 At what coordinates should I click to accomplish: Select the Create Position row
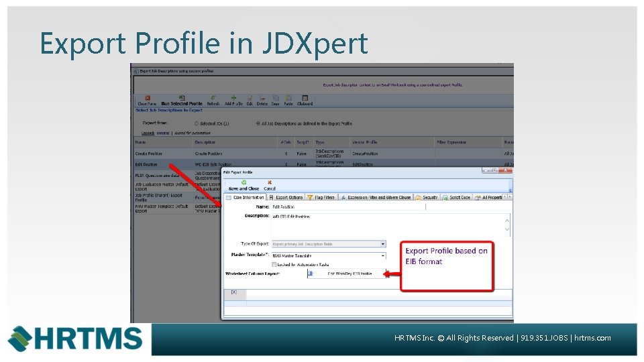(x=323, y=154)
